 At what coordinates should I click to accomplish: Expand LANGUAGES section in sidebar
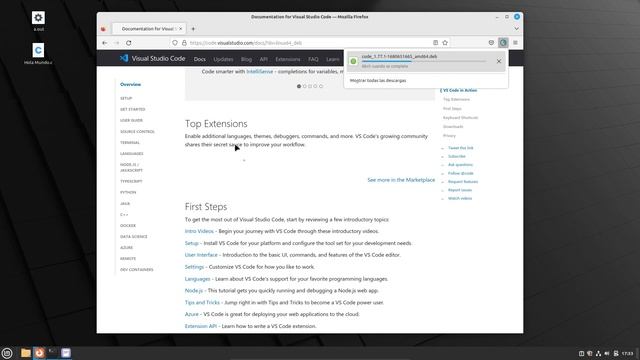tap(131, 153)
